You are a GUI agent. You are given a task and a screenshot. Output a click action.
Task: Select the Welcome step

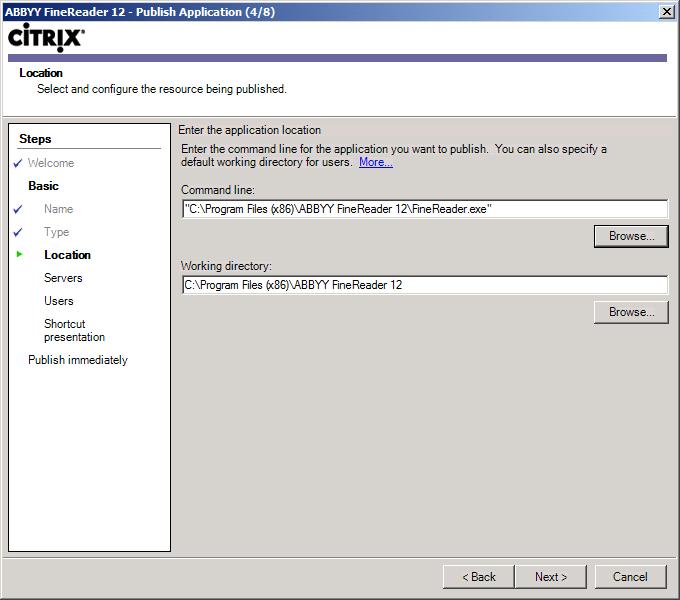(x=51, y=163)
